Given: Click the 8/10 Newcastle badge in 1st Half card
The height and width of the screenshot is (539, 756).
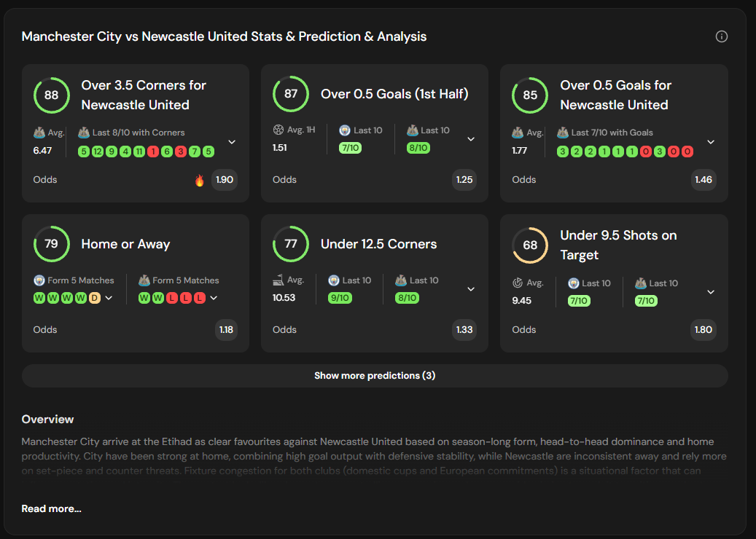Looking at the screenshot, I should pyautogui.click(x=418, y=148).
